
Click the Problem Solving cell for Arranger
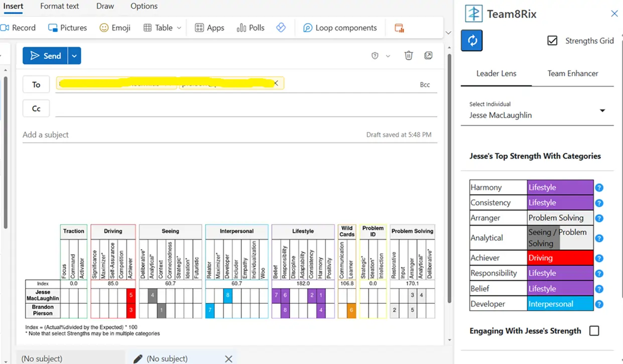(560, 218)
